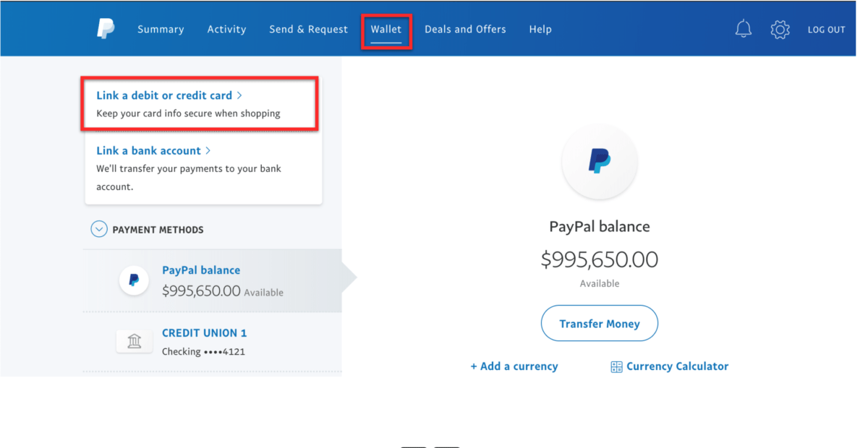Click + Add a currency link

pyautogui.click(x=514, y=366)
